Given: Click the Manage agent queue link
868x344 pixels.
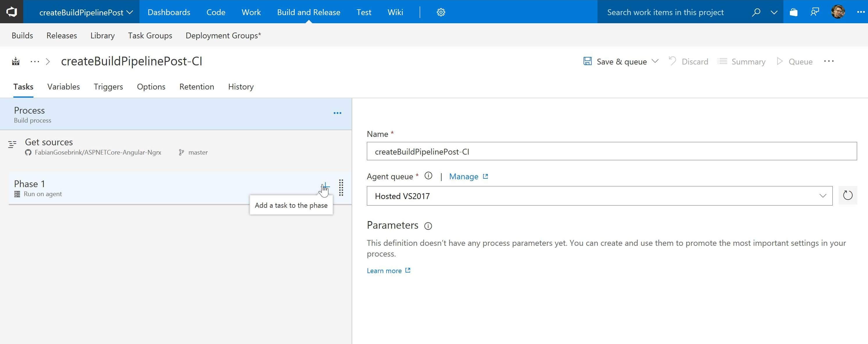Looking at the screenshot, I should pos(464,176).
